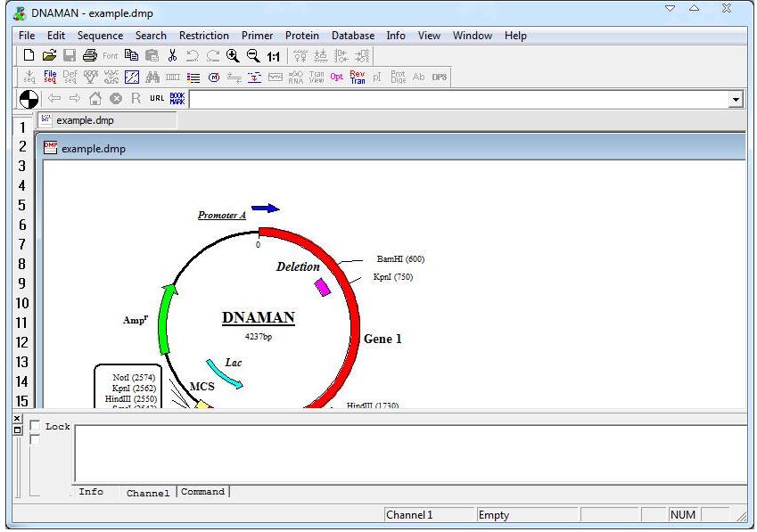Open the Edit menu
Screen dimensions: 757x532
56,36
